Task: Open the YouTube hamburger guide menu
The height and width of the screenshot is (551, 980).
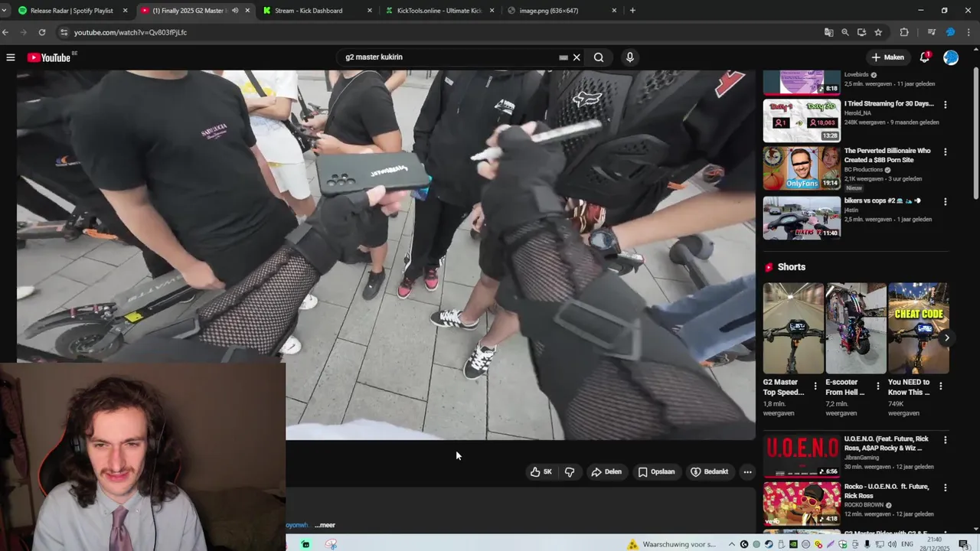Action: 11,57
